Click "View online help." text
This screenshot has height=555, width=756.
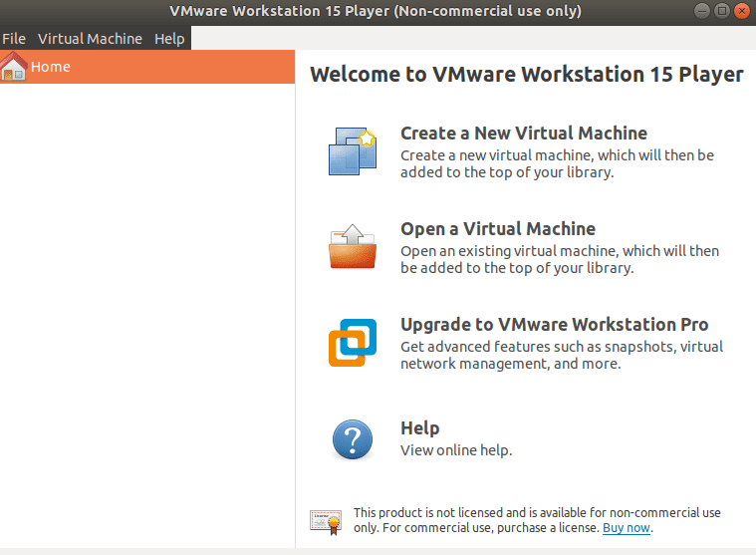456,450
